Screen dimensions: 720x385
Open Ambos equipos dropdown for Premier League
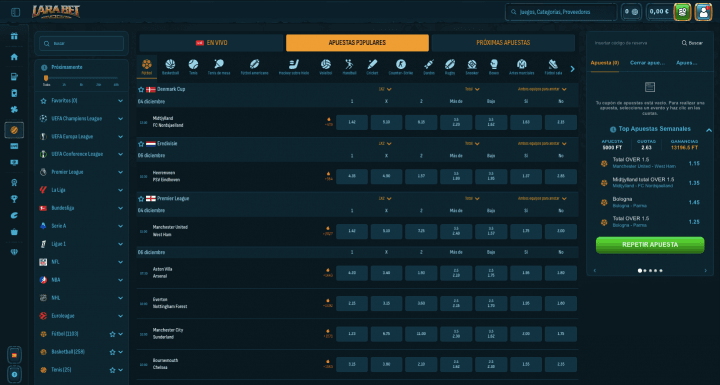click(x=542, y=198)
